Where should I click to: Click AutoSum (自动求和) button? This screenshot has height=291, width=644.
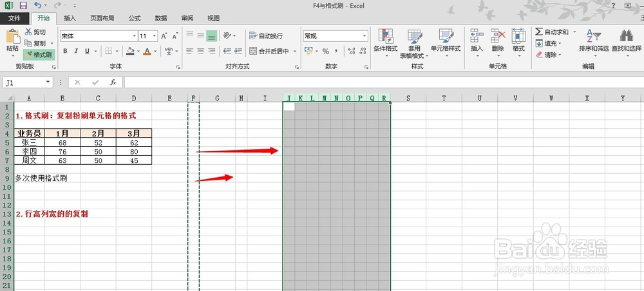tap(553, 32)
